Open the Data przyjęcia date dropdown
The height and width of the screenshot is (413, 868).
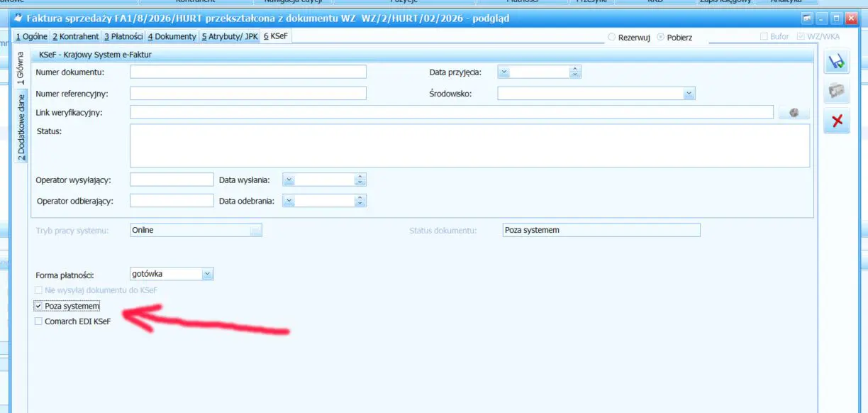click(x=503, y=72)
